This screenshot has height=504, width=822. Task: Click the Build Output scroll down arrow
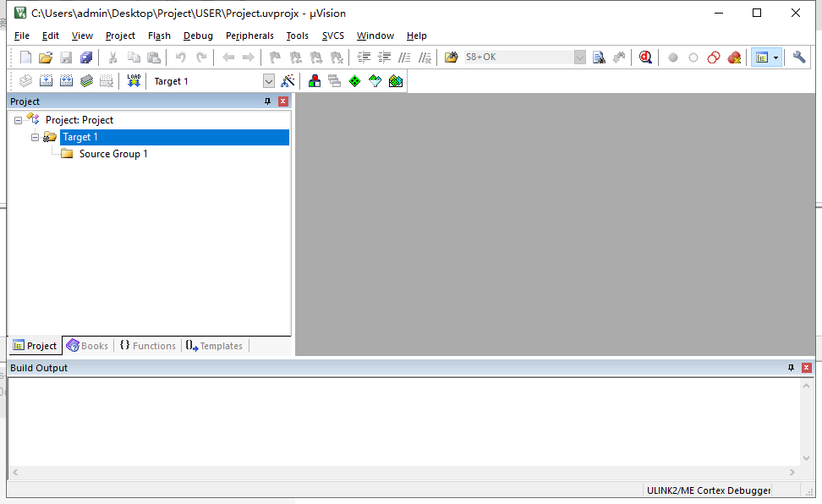point(806,457)
